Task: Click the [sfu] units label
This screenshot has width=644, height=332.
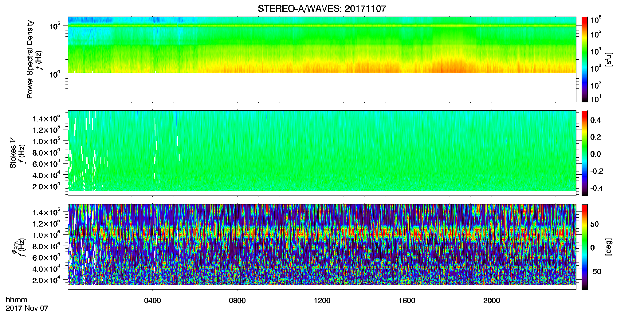Action: click(x=609, y=59)
